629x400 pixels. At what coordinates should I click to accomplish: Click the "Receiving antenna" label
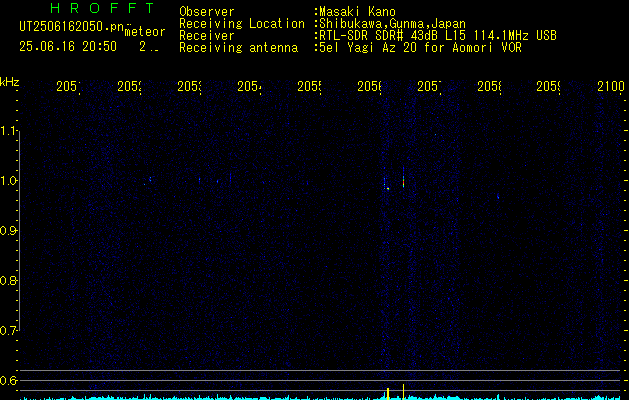click(x=238, y=48)
